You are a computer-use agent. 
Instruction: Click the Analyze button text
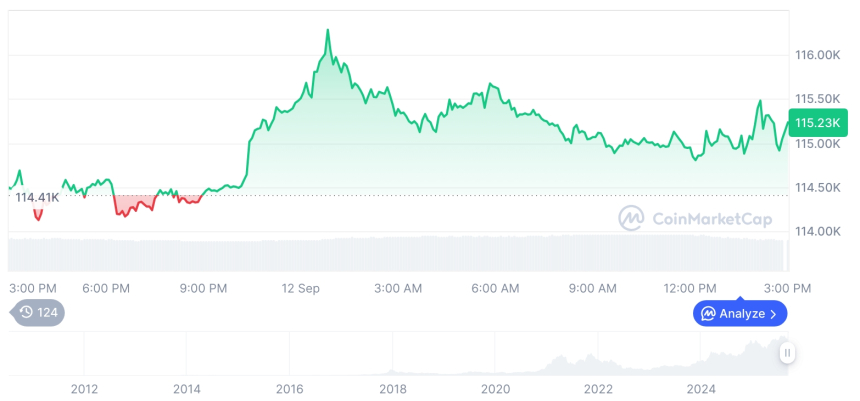742,314
